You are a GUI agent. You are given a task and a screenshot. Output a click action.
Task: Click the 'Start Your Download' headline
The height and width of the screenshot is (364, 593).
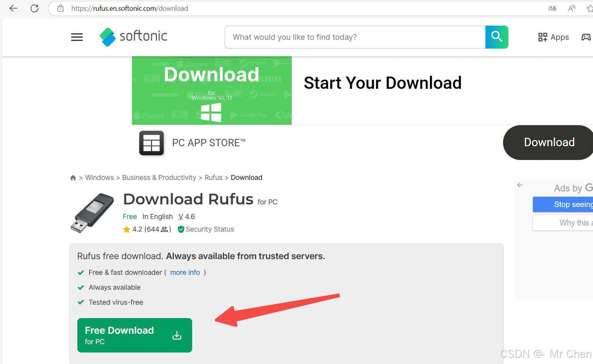click(383, 83)
